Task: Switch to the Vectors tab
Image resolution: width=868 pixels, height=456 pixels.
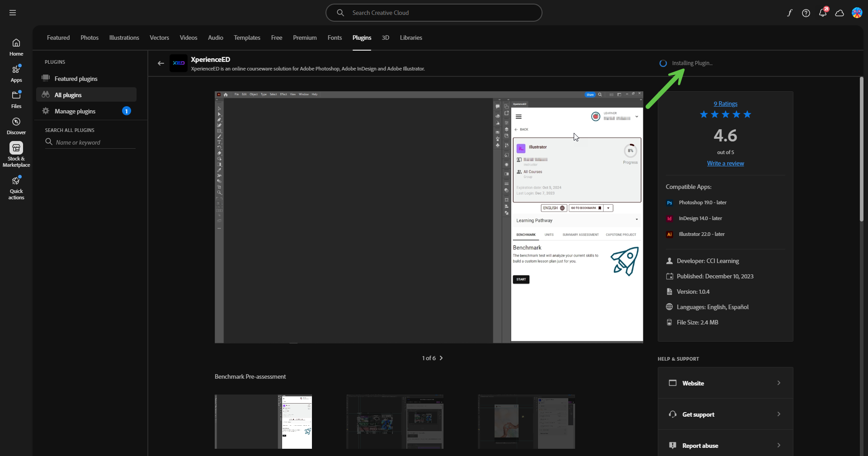Action: pyautogui.click(x=159, y=38)
